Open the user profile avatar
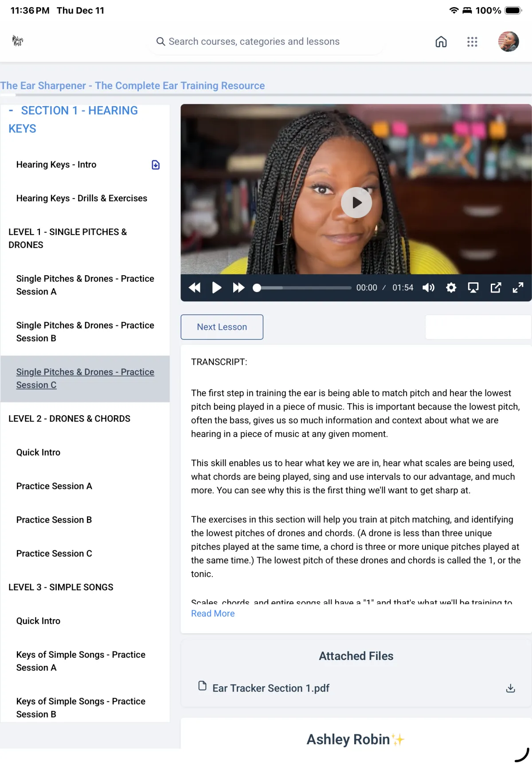 pyautogui.click(x=509, y=42)
